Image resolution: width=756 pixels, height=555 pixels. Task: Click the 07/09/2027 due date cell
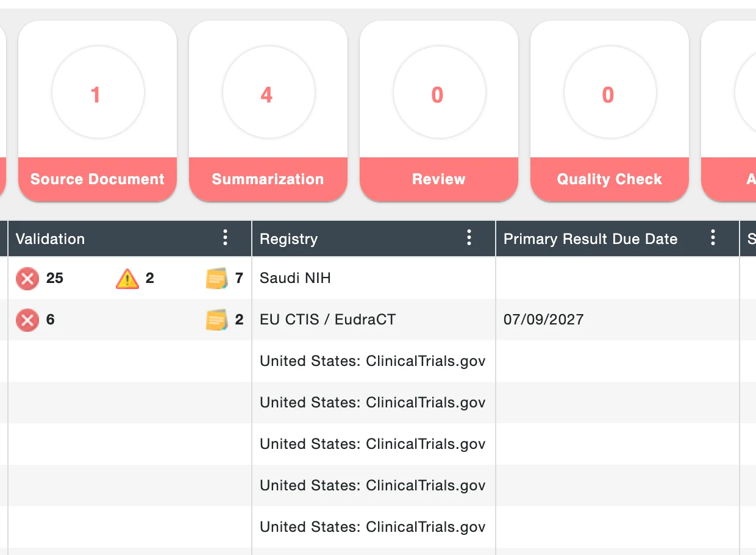(618, 320)
